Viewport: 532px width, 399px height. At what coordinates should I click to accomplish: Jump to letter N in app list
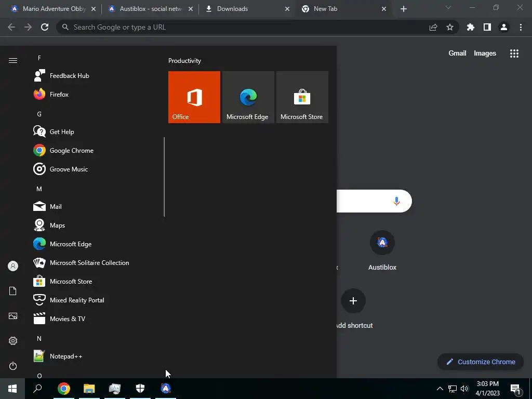(39, 339)
